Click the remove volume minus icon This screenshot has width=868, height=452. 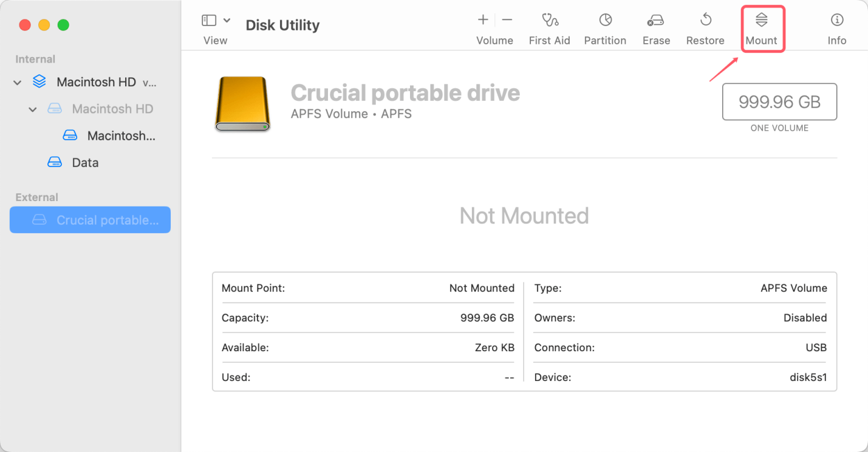[x=507, y=19]
